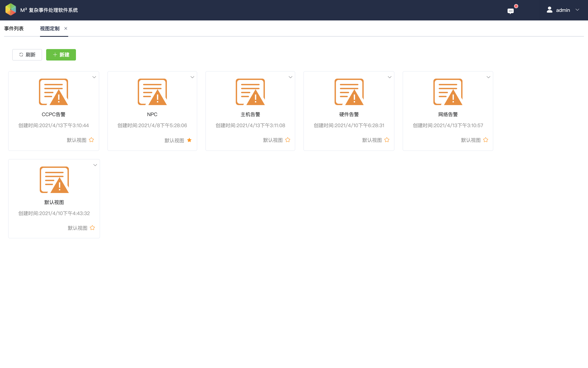Toggle the star on the 默认视图 card
588x368 pixels.
[92, 228]
